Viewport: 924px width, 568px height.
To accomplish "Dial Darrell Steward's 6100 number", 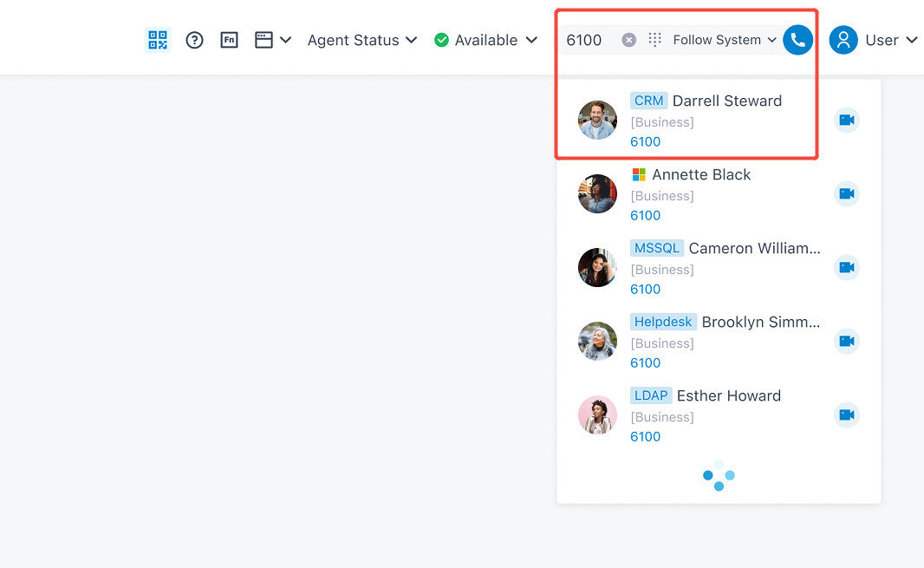I will [645, 141].
